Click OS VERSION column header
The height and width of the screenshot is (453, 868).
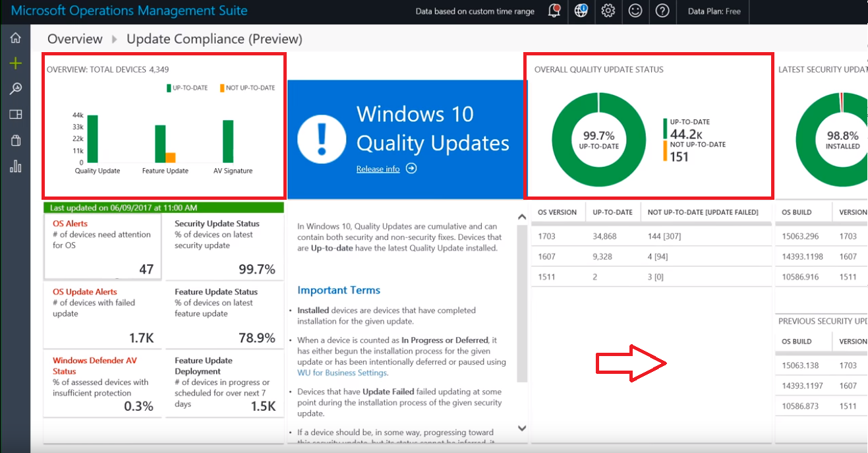click(x=557, y=212)
